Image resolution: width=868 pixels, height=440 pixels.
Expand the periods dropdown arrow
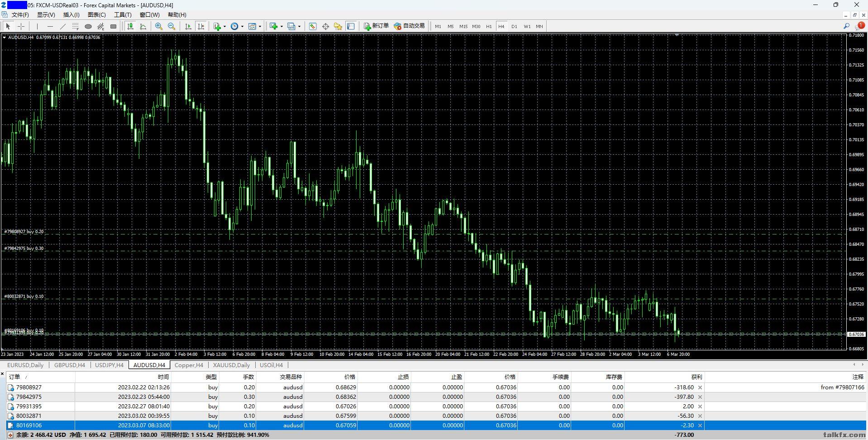point(242,26)
